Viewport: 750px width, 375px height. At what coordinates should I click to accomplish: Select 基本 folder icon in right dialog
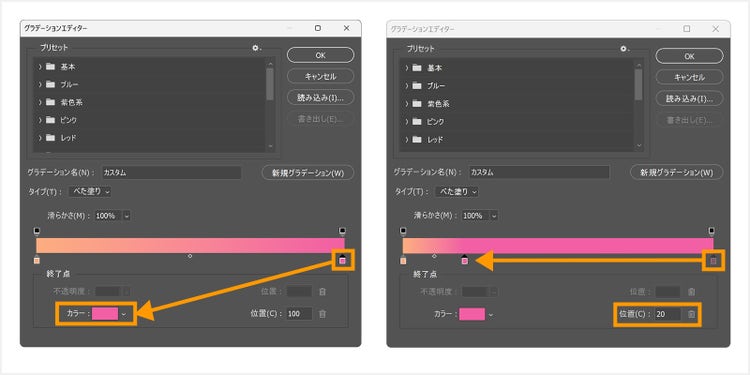417,68
